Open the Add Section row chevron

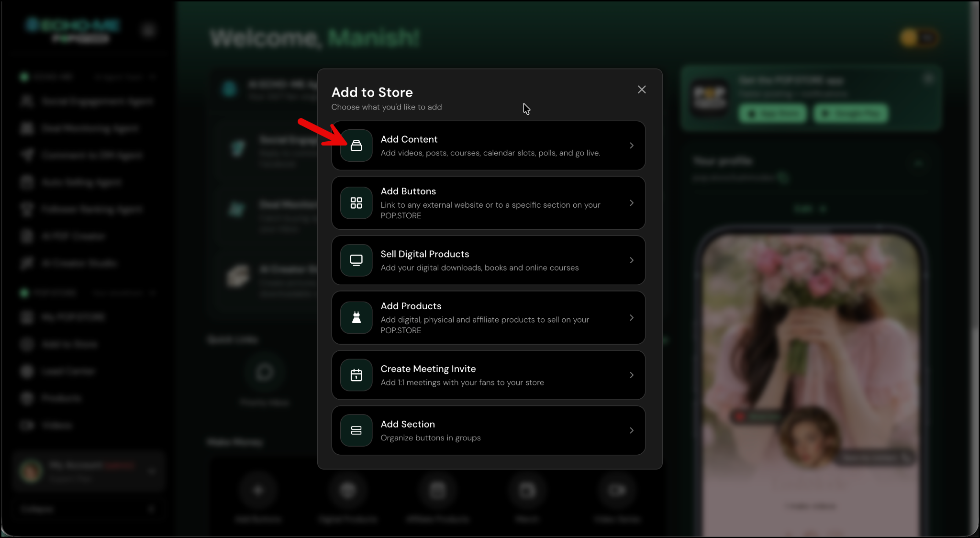[632, 430]
